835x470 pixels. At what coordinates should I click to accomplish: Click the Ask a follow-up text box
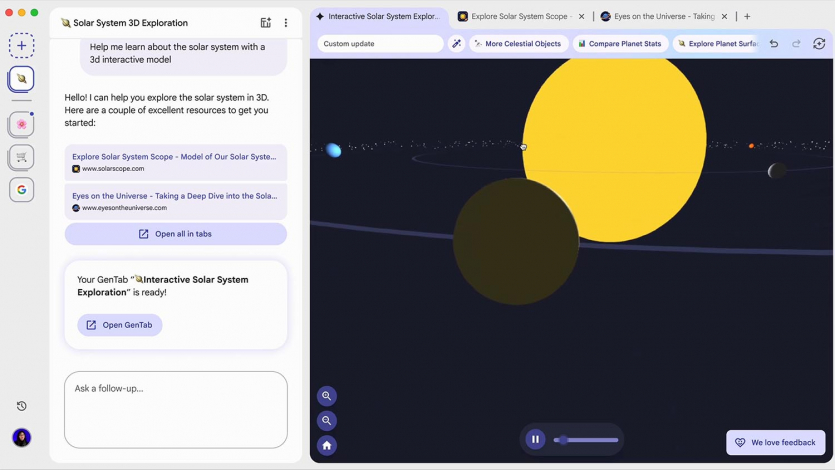176,409
